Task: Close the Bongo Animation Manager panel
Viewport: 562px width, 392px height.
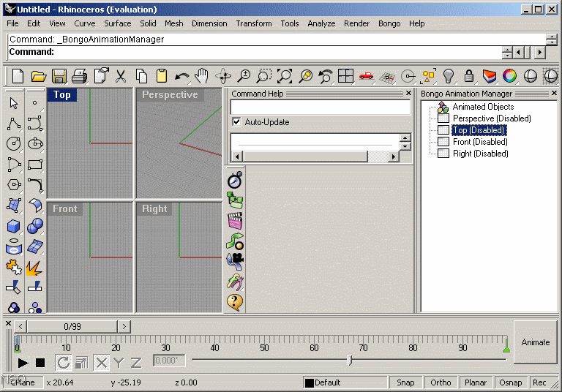Action: coord(554,93)
